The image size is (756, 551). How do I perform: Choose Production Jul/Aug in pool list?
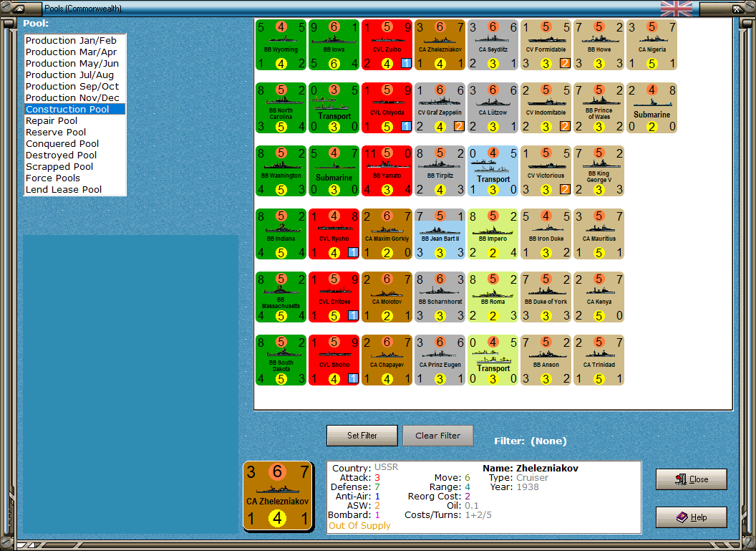coord(74,75)
